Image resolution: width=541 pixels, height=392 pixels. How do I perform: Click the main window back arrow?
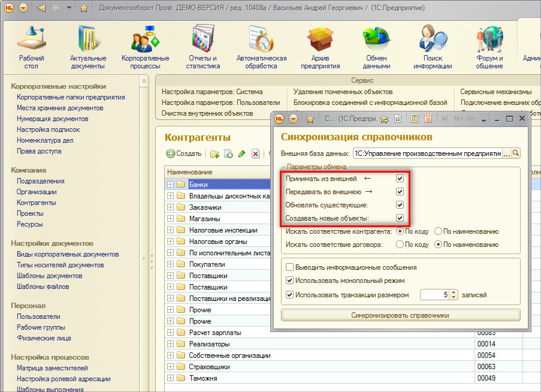click(x=41, y=8)
